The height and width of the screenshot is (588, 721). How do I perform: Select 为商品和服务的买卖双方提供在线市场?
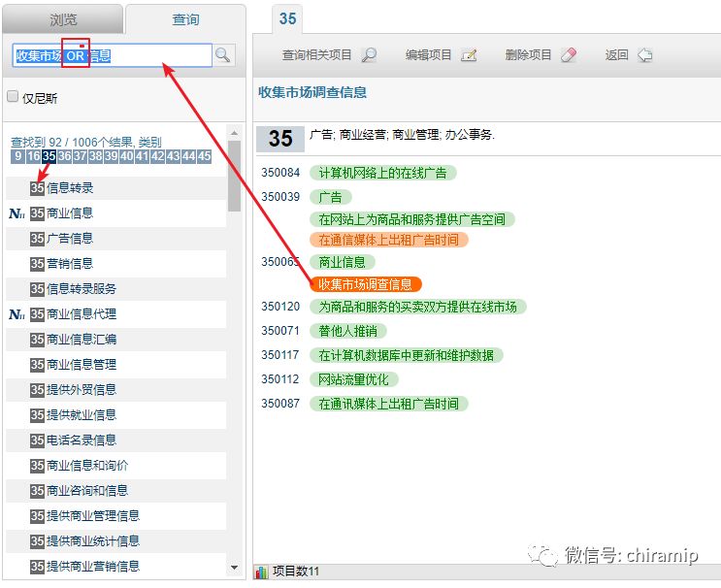click(x=418, y=308)
